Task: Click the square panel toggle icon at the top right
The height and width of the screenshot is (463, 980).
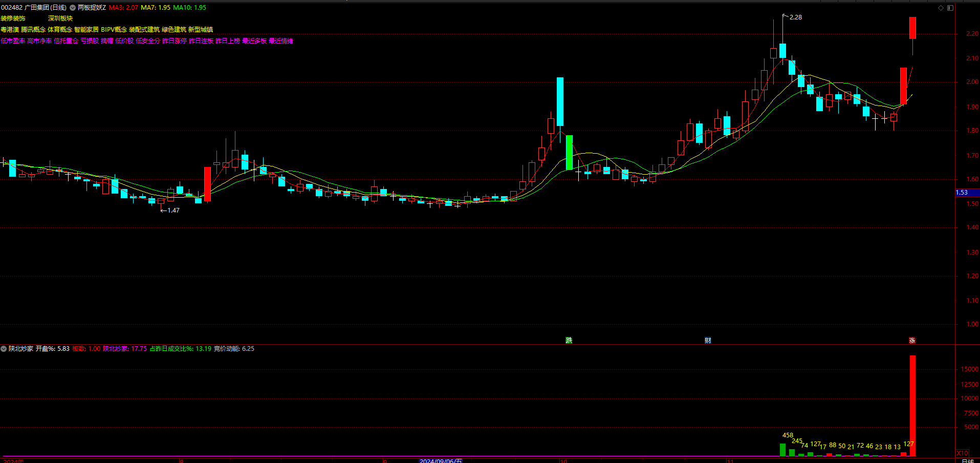Action: (950, 8)
